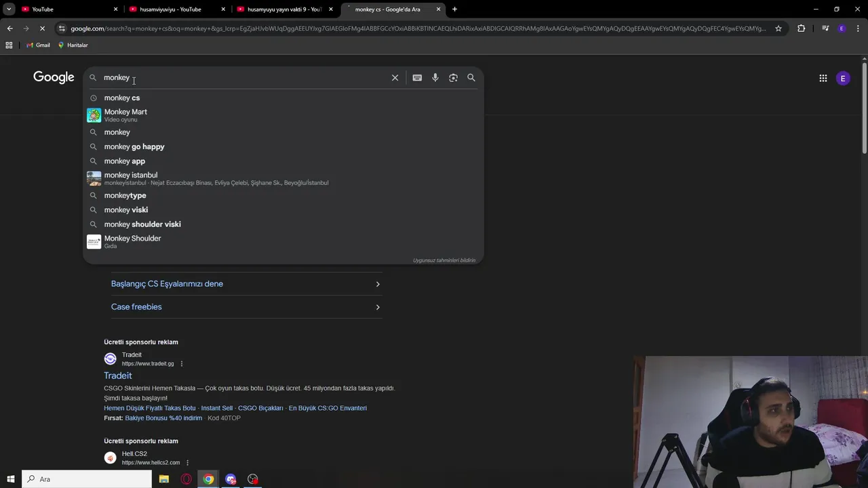Open a new browser tab
Viewport: 868px width, 488px height.
coord(454,9)
